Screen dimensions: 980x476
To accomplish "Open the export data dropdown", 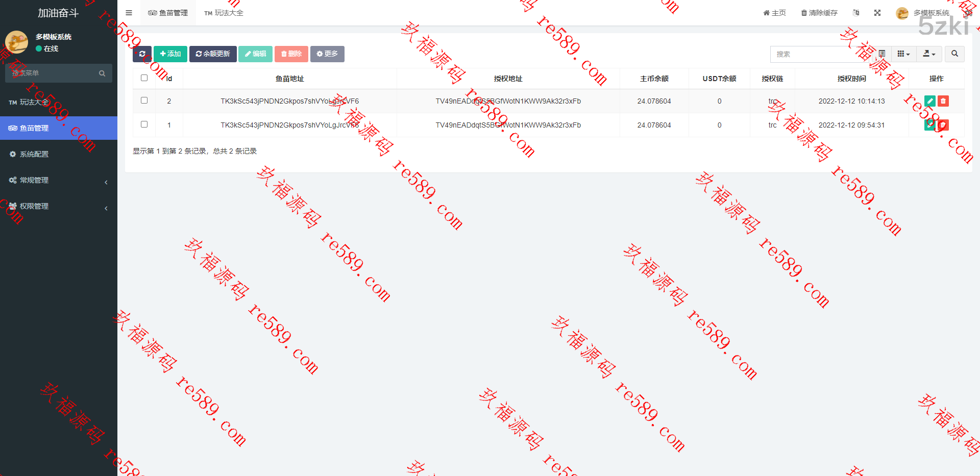I will tap(929, 54).
